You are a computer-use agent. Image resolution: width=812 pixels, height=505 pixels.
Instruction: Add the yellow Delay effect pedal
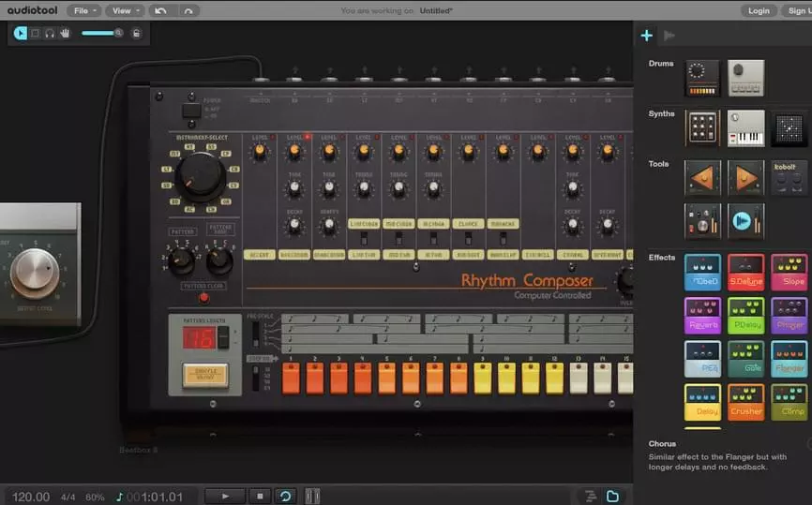point(702,402)
